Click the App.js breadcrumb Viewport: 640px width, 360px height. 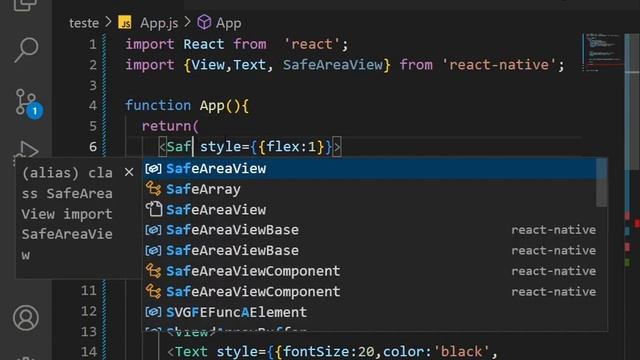coord(159,23)
